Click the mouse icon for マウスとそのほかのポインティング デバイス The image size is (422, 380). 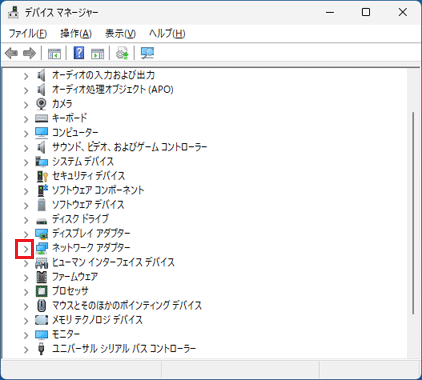[41, 306]
